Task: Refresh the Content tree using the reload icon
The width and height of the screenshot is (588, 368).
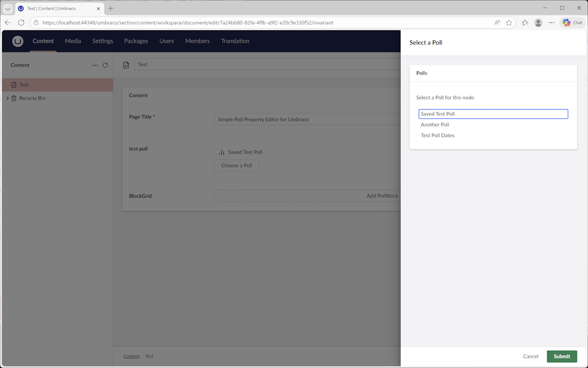Action: point(106,65)
